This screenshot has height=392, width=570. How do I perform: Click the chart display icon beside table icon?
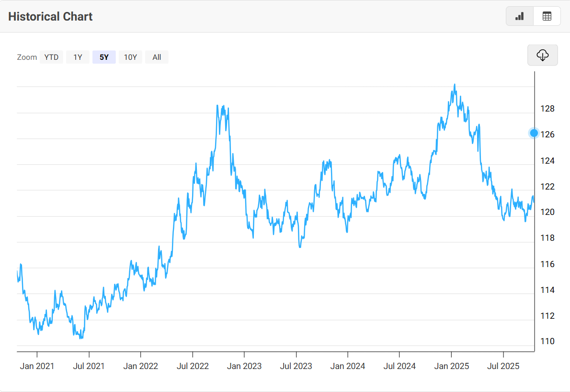pos(519,16)
